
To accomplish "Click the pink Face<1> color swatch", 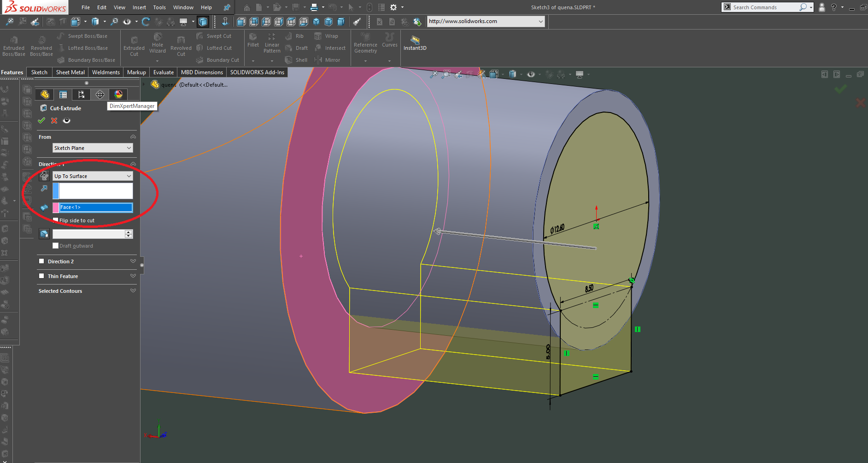I will point(56,208).
